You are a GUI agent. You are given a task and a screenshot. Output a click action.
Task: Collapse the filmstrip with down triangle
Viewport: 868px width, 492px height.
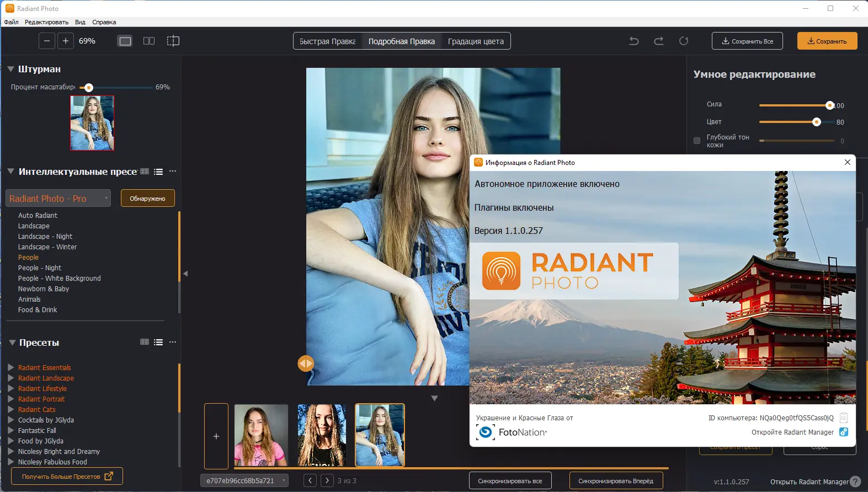click(434, 398)
